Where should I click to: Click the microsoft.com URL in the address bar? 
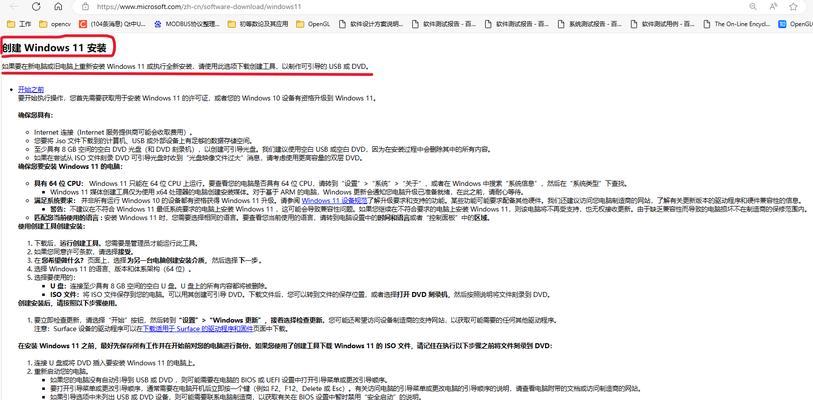pos(199,7)
